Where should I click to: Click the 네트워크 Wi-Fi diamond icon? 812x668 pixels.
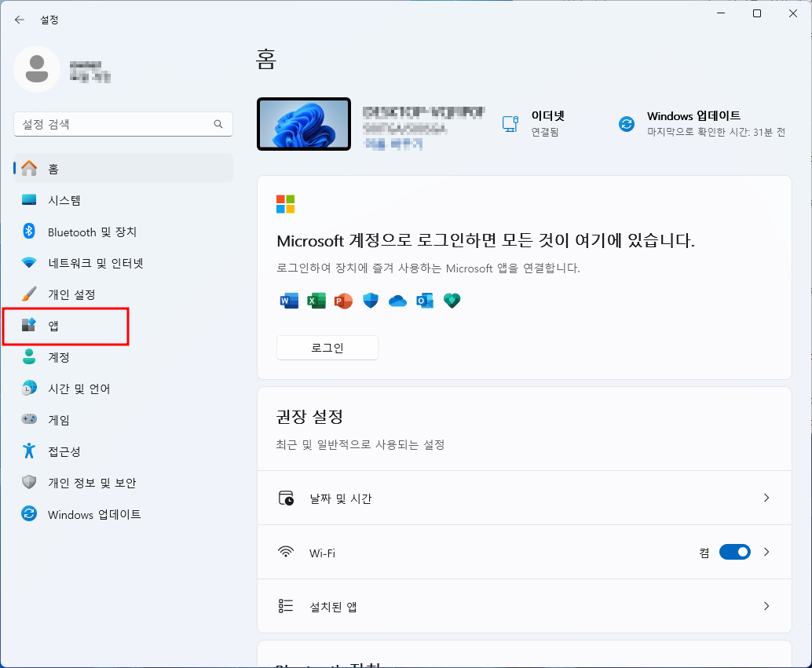tap(29, 262)
